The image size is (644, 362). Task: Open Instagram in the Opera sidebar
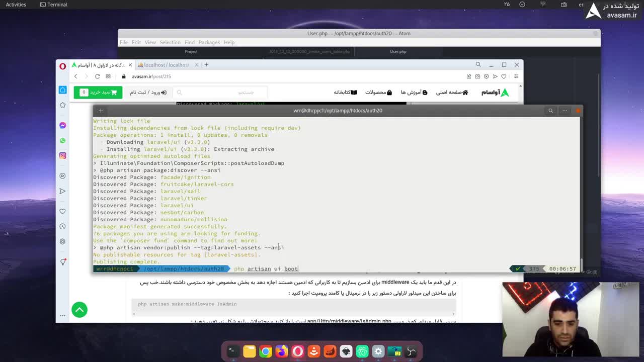62,156
